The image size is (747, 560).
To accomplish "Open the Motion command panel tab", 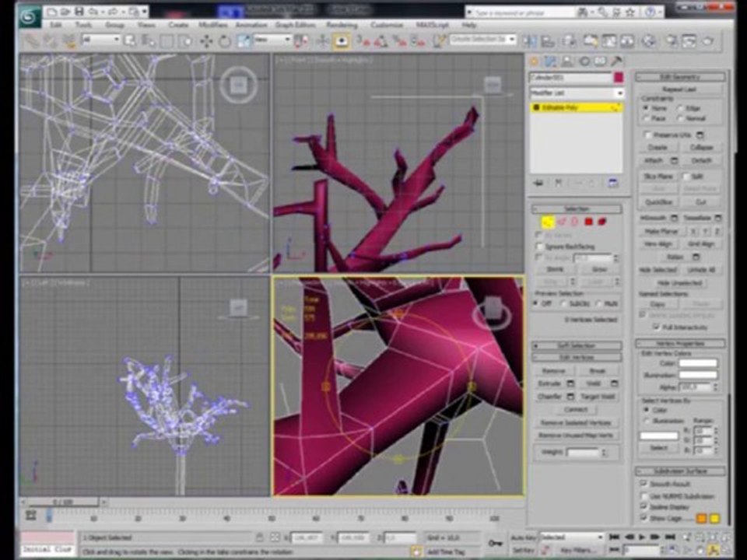I will tap(584, 61).
